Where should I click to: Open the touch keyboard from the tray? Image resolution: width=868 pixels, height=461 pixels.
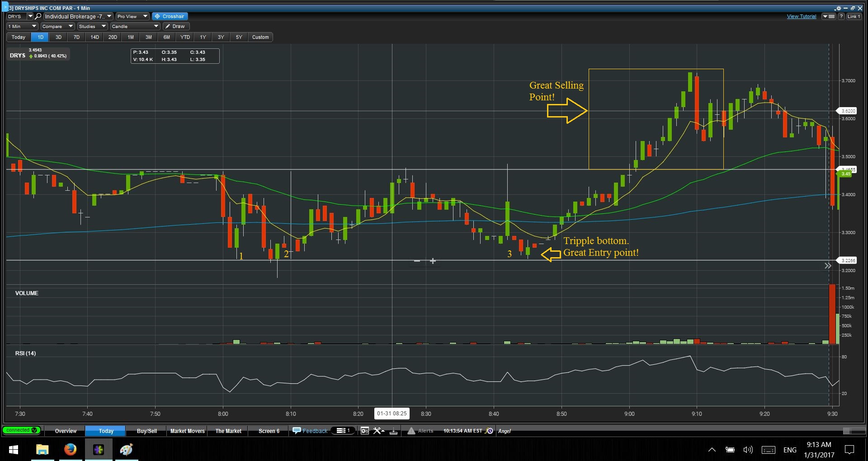[769, 450]
